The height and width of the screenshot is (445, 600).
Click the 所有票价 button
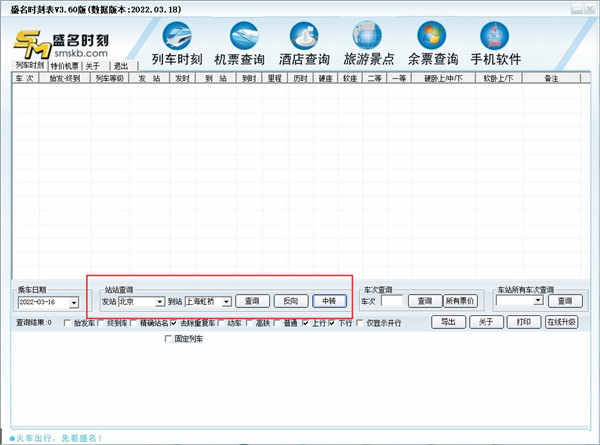pos(460,301)
